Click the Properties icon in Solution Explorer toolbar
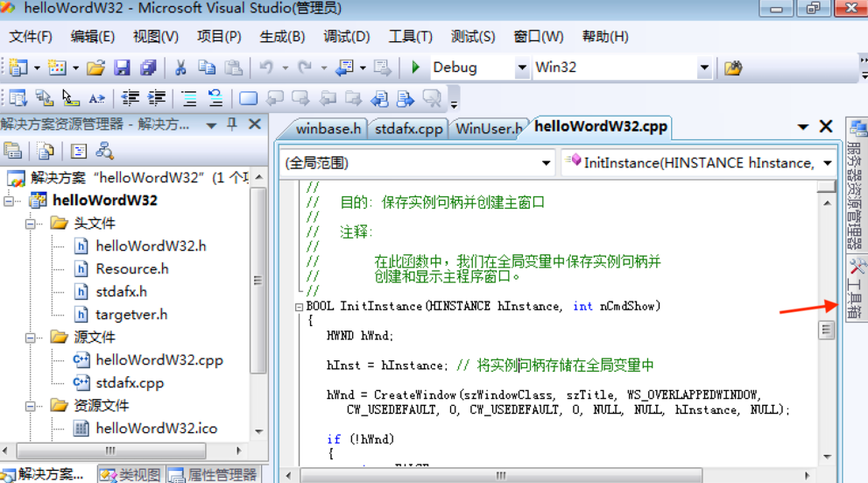 [x=13, y=150]
